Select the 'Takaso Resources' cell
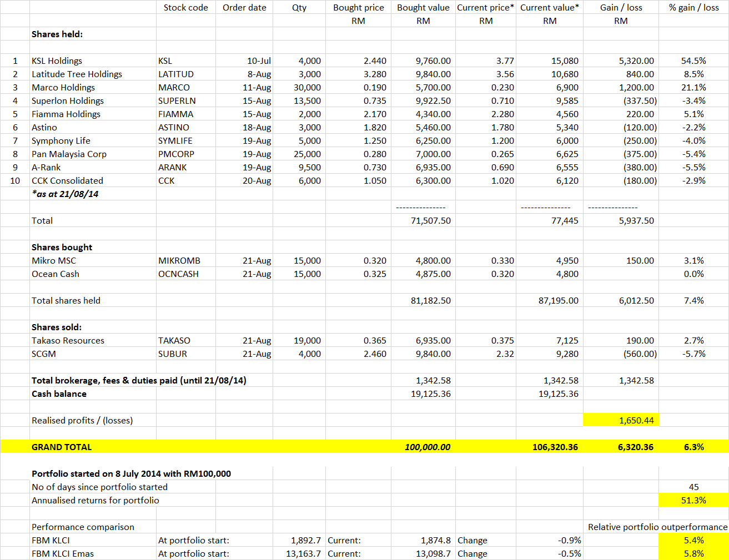 [93, 340]
